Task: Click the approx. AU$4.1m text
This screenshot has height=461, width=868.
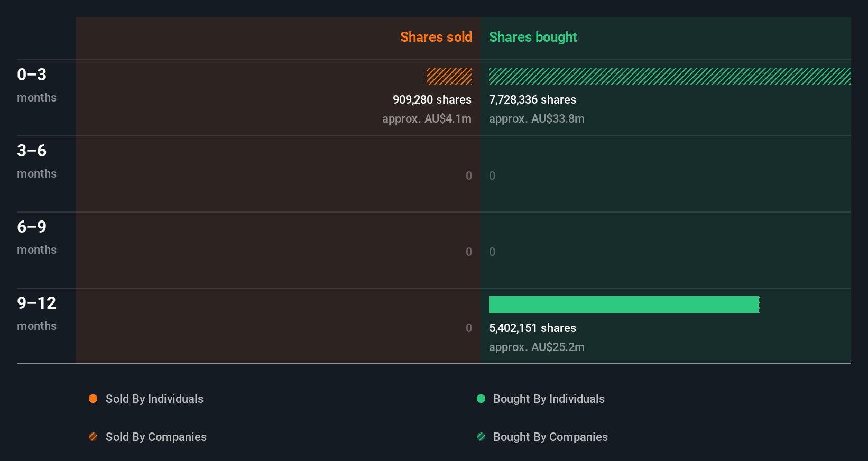Action: pyautogui.click(x=427, y=119)
